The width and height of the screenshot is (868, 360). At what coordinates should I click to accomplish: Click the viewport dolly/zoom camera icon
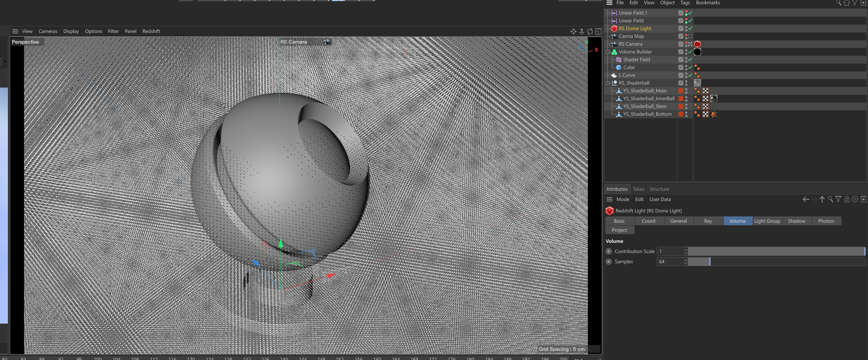582,31
